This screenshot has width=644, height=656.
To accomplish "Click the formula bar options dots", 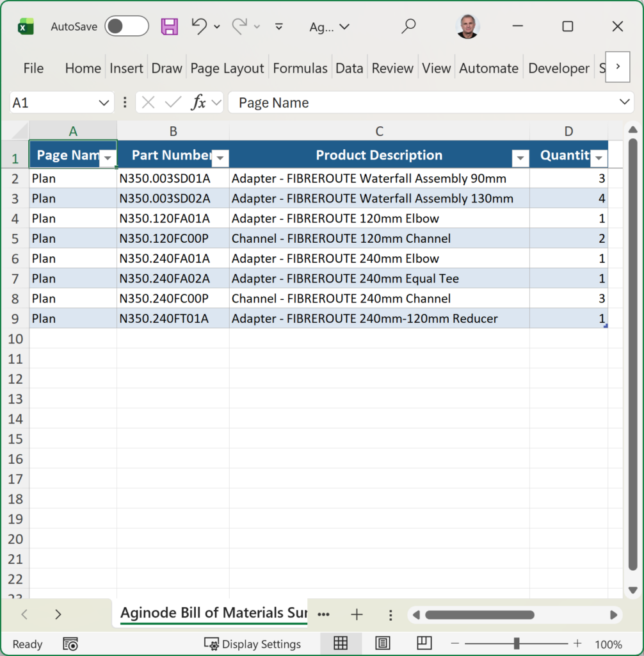I will (x=125, y=102).
